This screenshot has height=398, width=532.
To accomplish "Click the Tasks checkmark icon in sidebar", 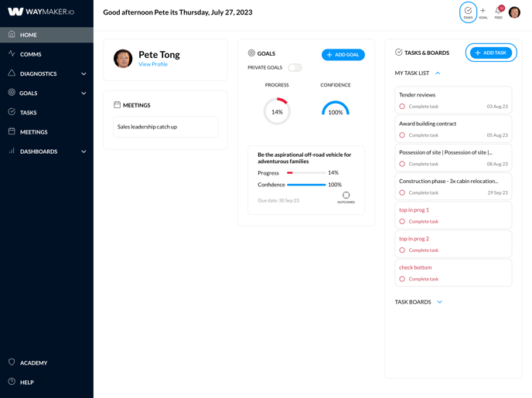I will (12, 111).
